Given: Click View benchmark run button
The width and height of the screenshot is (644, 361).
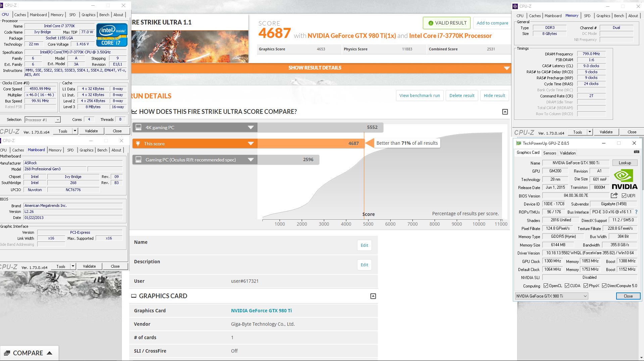Looking at the screenshot, I should coord(419,95).
